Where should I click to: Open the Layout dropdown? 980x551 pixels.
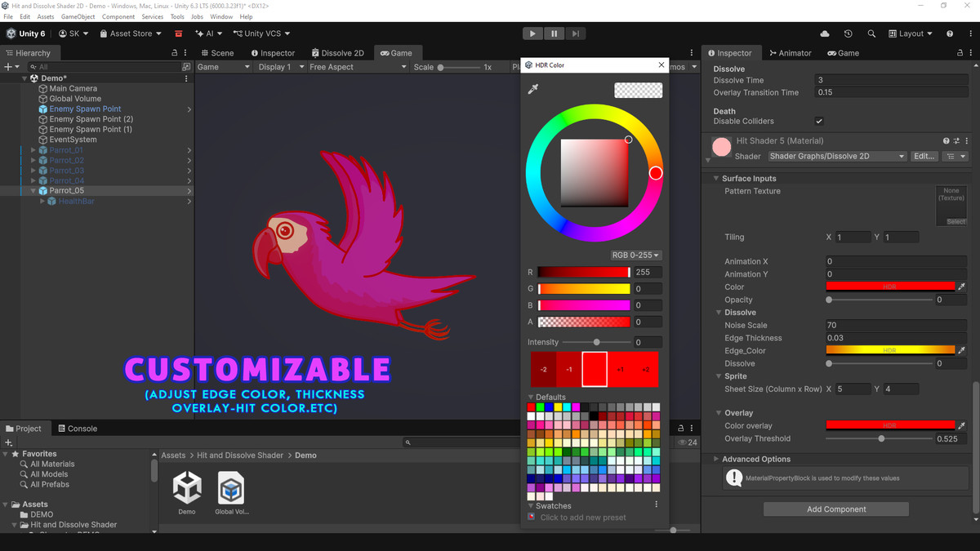coord(911,33)
